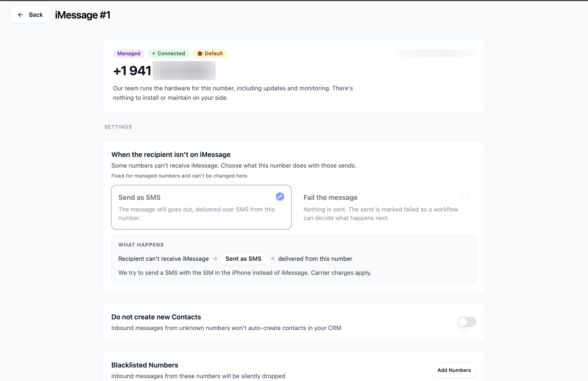
Task: Click 'Carrier charges apply' explanation text
Action: (245, 273)
